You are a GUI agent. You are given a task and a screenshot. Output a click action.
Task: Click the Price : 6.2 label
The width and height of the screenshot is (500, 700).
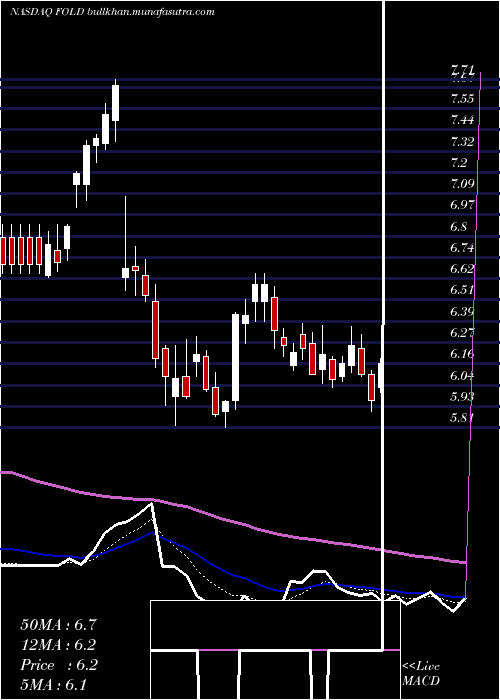[x=59, y=665]
